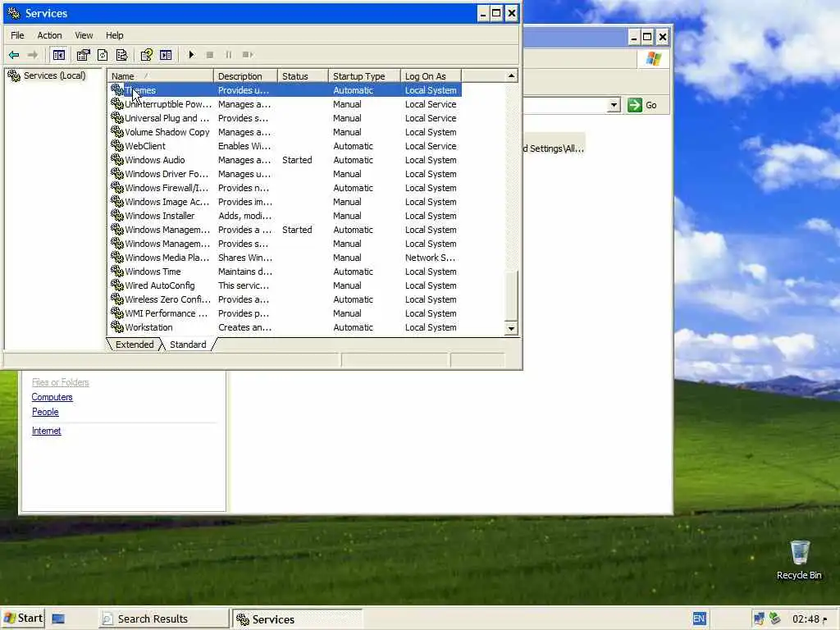Screen dimensions: 840x630
Task: Select the Windows Audio service name
Action: pos(155,160)
